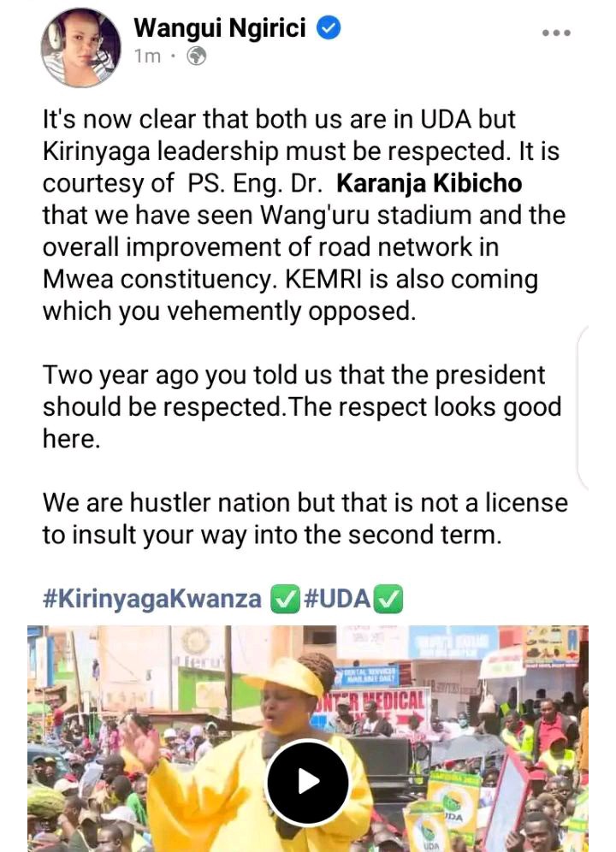Click the sentence 'We are hustler nation'
The width and height of the screenshot is (616, 852).
(305, 518)
